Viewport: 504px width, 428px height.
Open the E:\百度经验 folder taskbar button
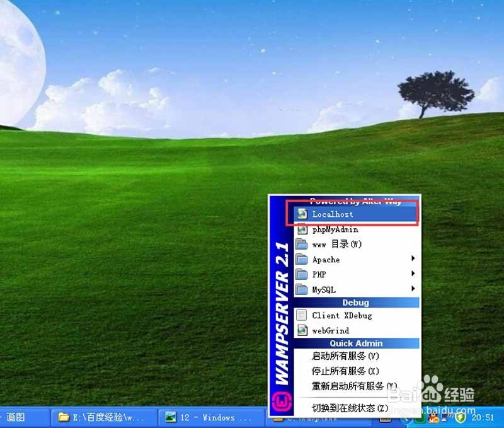[104, 417]
